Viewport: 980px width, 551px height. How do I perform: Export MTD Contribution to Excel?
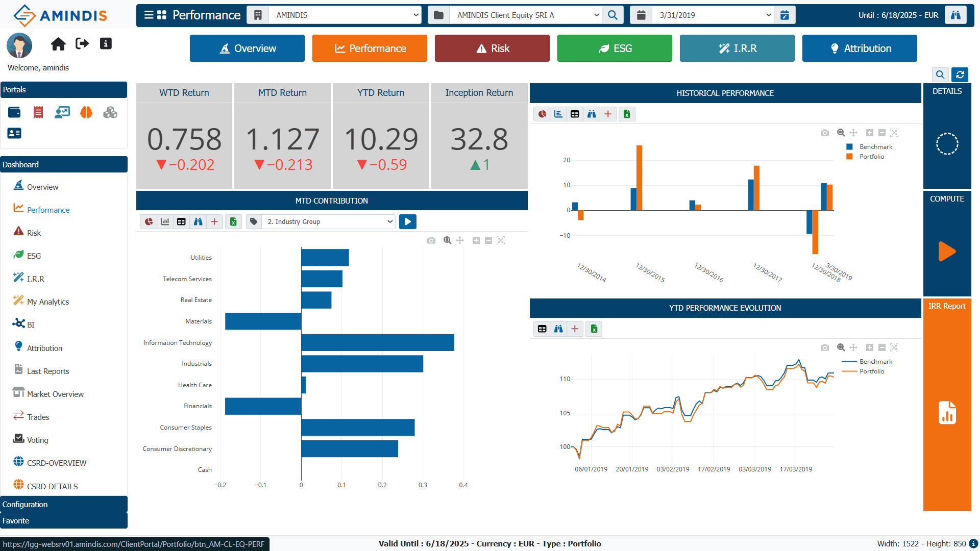pyautogui.click(x=233, y=221)
